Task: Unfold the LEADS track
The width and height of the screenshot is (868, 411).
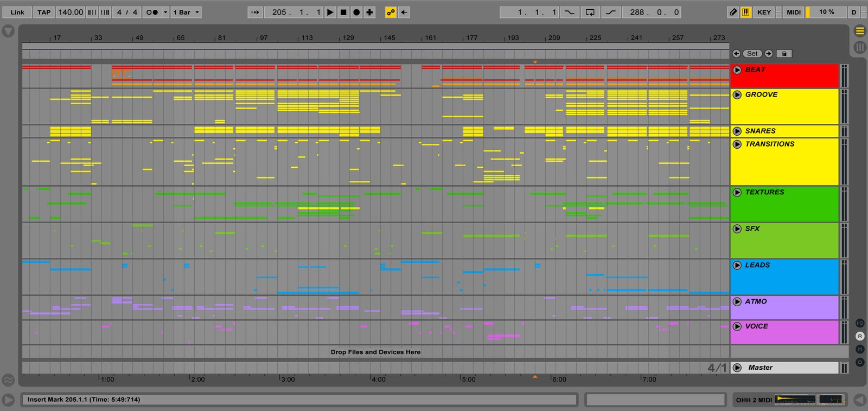Action: [737, 265]
